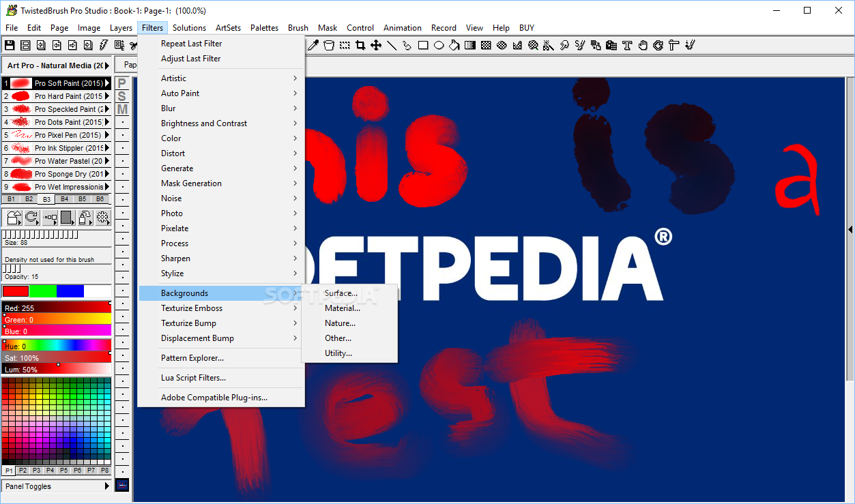The width and height of the screenshot is (855, 504).
Task: Choose Utility... from Backgrounds submenu
Action: coord(349,353)
